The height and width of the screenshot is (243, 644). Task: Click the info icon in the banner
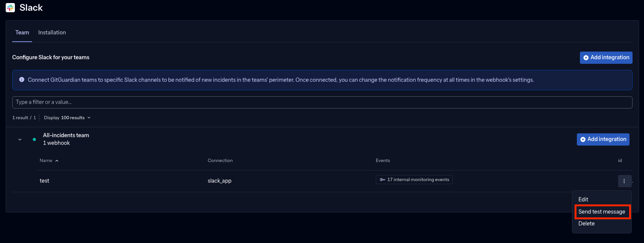coord(22,79)
